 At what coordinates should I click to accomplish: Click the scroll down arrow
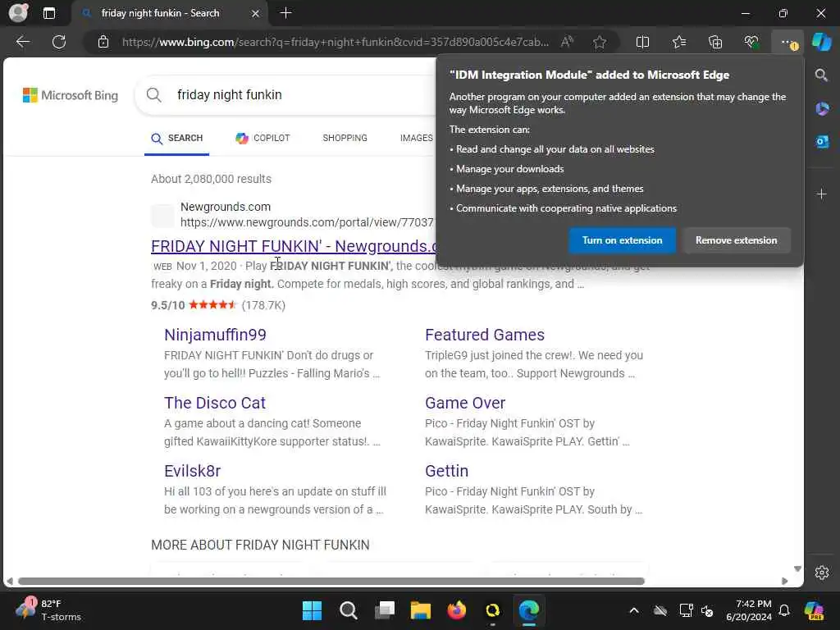[x=797, y=569]
